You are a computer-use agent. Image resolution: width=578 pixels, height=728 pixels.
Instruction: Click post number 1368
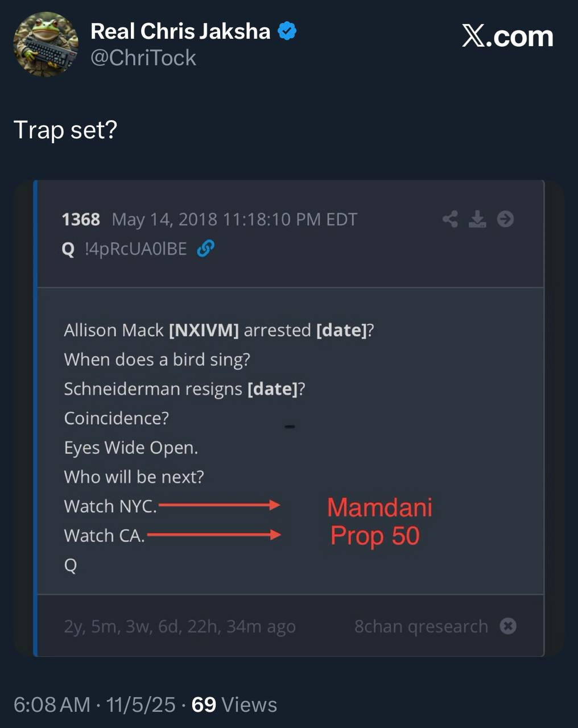(81, 220)
